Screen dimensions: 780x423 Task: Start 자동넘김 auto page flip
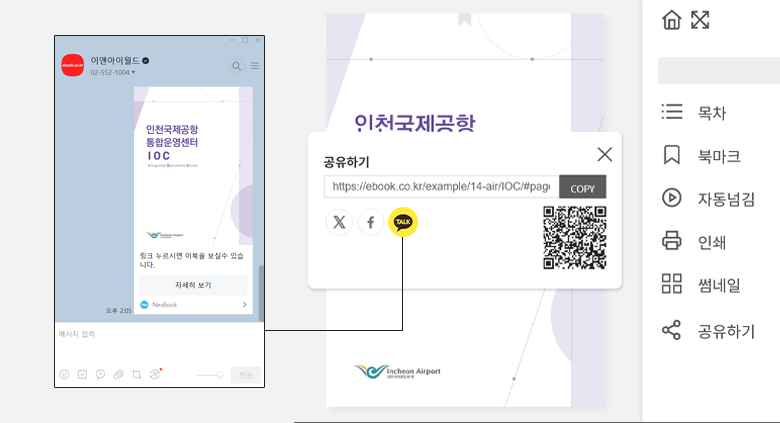coord(672,198)
